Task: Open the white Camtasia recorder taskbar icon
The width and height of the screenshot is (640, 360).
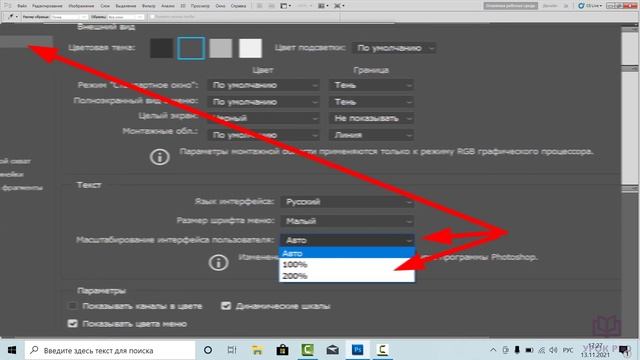Action: 382,350
